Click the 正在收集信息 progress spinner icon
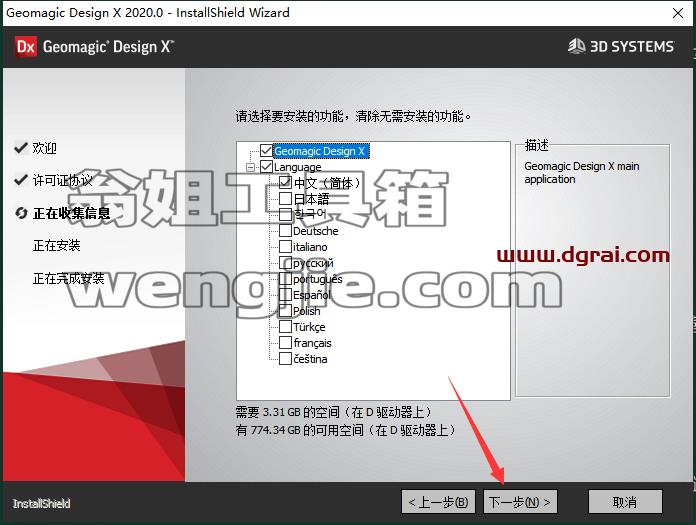This screenshot has width=696, height=525. click(21, 213)
